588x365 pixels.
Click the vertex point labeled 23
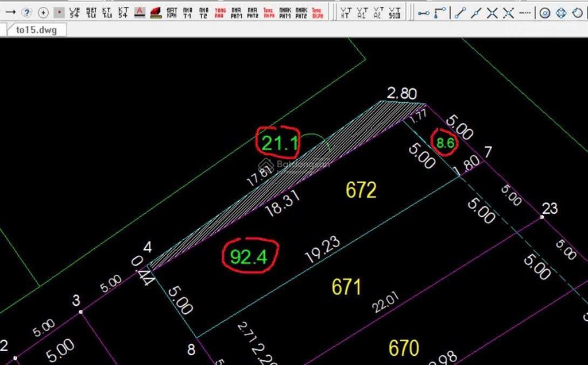tap(542, 217)
